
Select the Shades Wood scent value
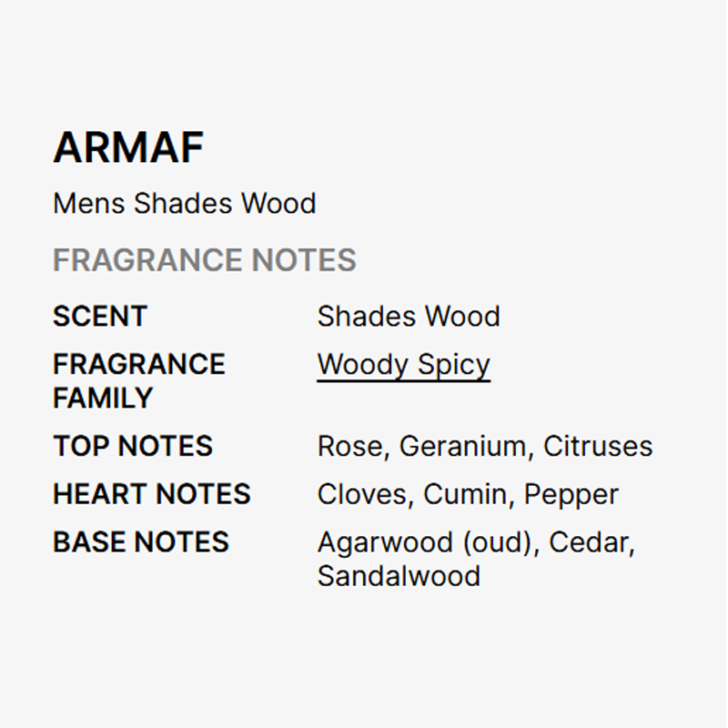coord(409,317)
